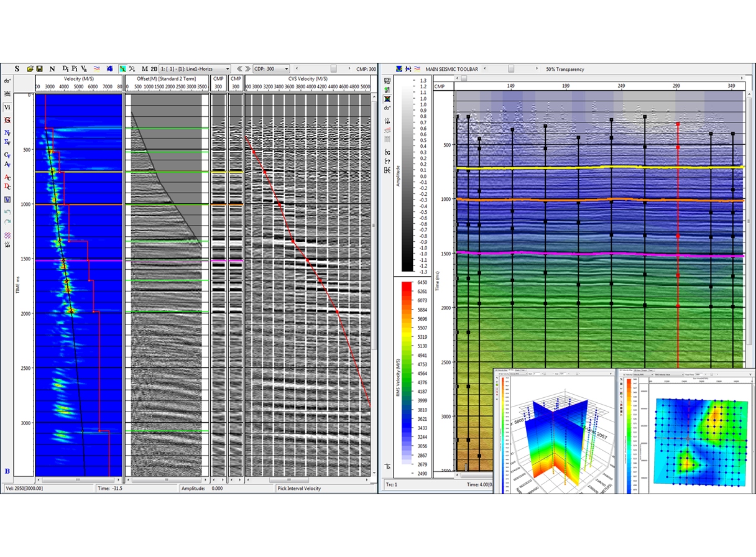Select the Av sidebar icon

[x=7, y=165]
